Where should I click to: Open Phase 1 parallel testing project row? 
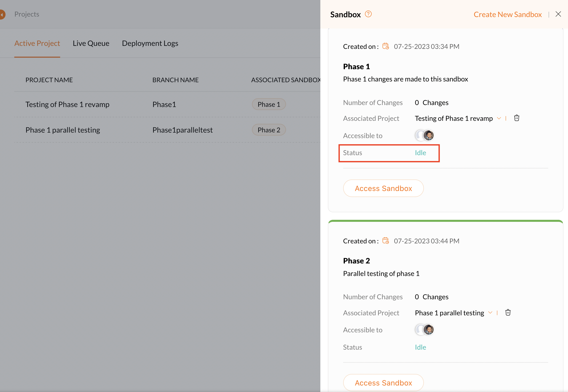(x=63, y=130)
